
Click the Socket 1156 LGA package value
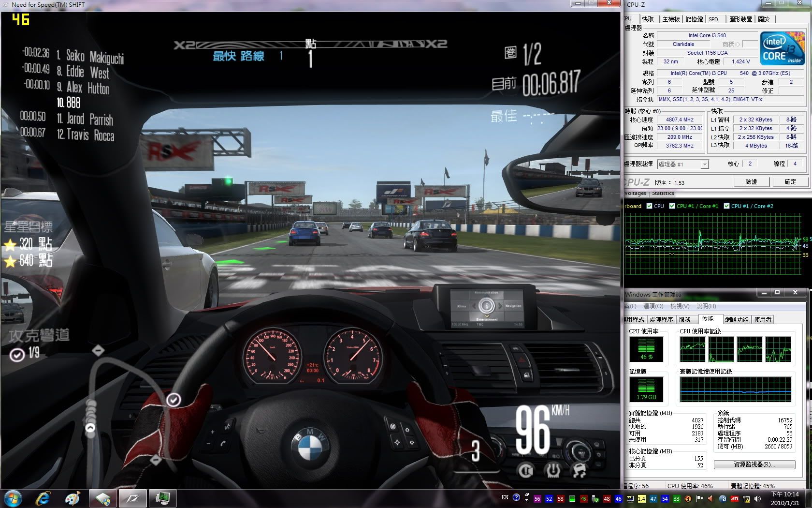point(707,53)
